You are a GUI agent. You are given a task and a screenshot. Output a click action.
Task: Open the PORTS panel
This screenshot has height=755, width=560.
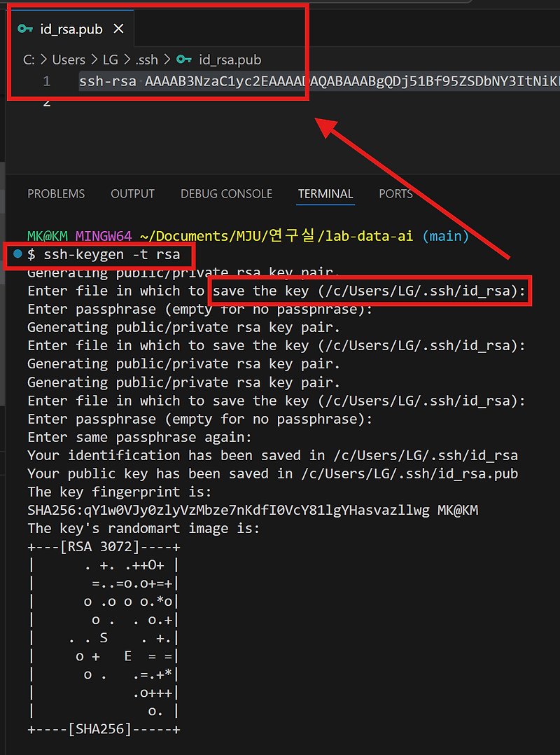[395, 194]
